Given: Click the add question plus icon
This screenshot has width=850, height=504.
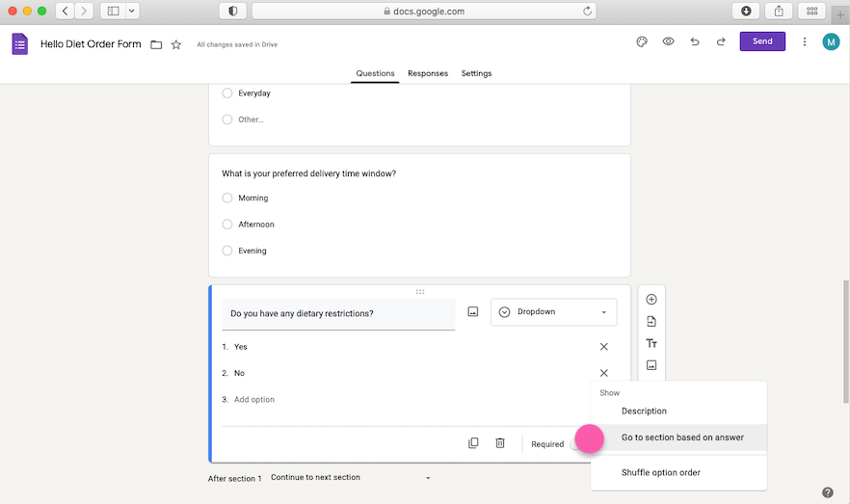Looking at the screenshot, I should [651, 300].
